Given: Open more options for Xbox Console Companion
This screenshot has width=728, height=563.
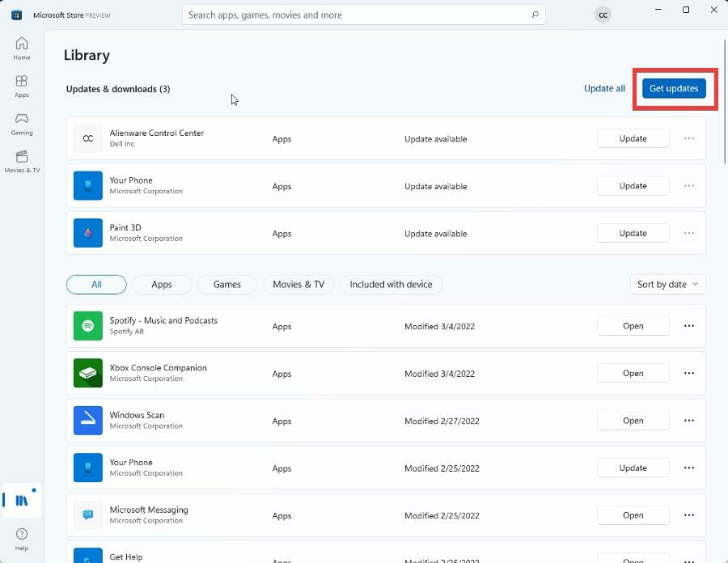Looking at the screenshot, I should (689, 373).
